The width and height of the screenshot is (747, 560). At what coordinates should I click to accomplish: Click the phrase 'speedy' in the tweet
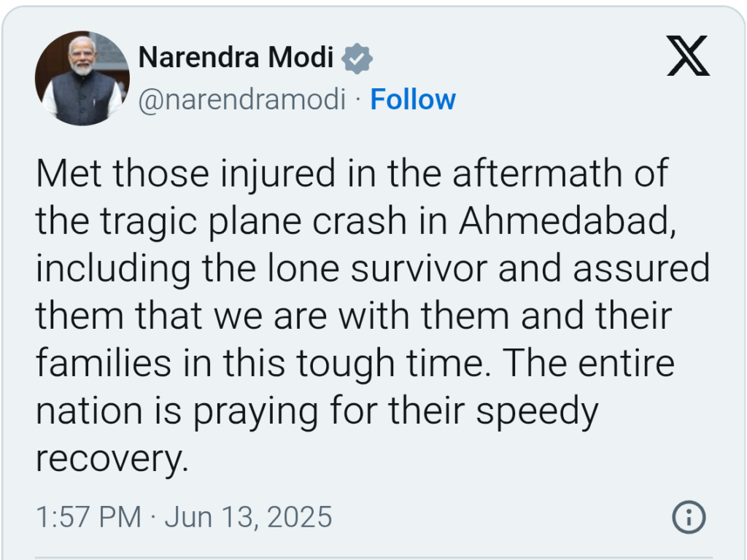coord(538,411)
